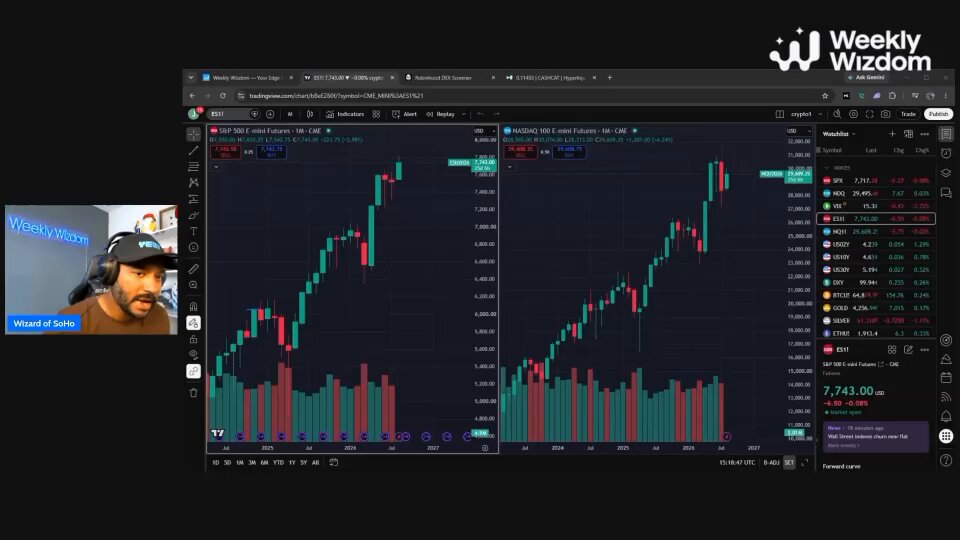
Task: Select the 5Y date range
Action: (304, 463)
